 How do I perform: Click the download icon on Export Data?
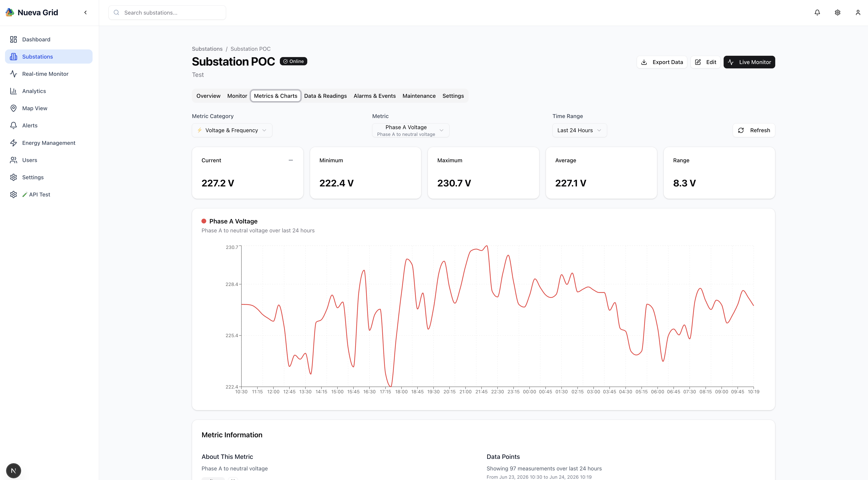tap(644, 62)
